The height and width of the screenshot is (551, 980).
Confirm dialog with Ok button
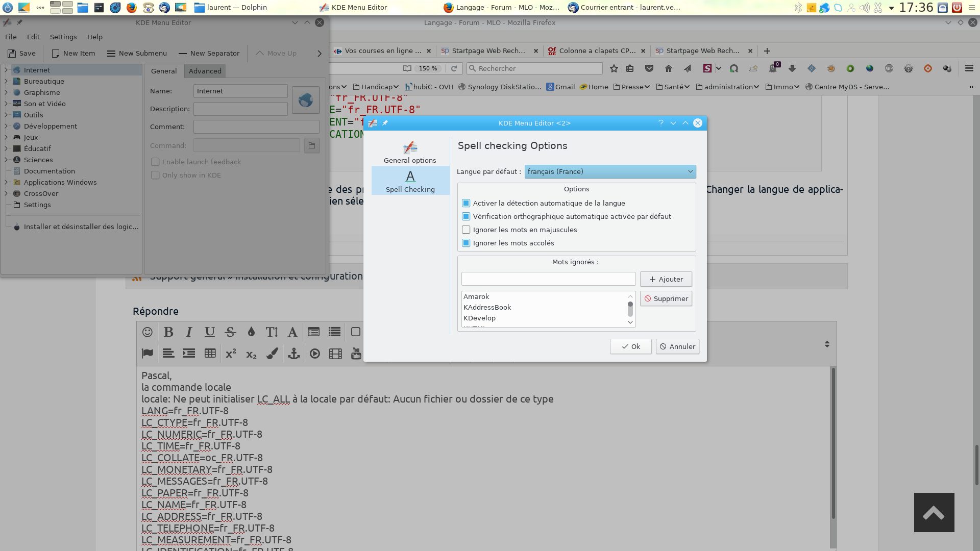[631, 346]
